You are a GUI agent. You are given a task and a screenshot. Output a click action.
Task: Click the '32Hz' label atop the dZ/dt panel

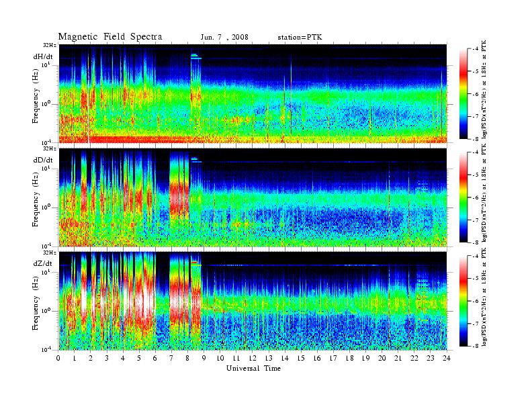tap(50, 253)
